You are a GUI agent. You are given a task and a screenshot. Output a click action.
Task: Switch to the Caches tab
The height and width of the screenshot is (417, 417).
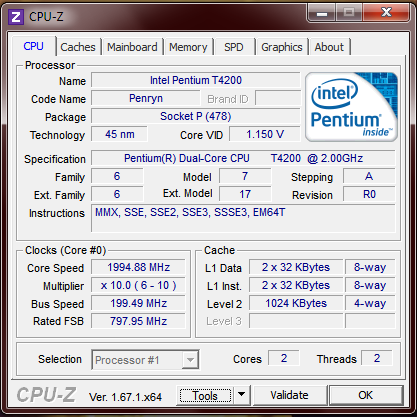78,47
